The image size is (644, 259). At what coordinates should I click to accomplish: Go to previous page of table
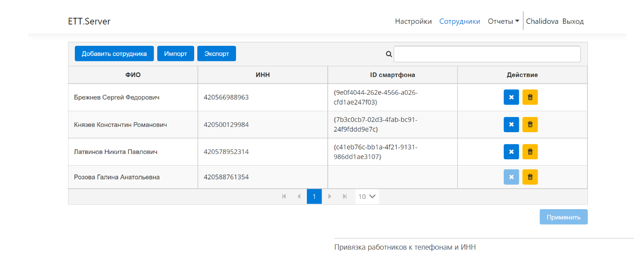pyautogui.click(x=299, y=196)
